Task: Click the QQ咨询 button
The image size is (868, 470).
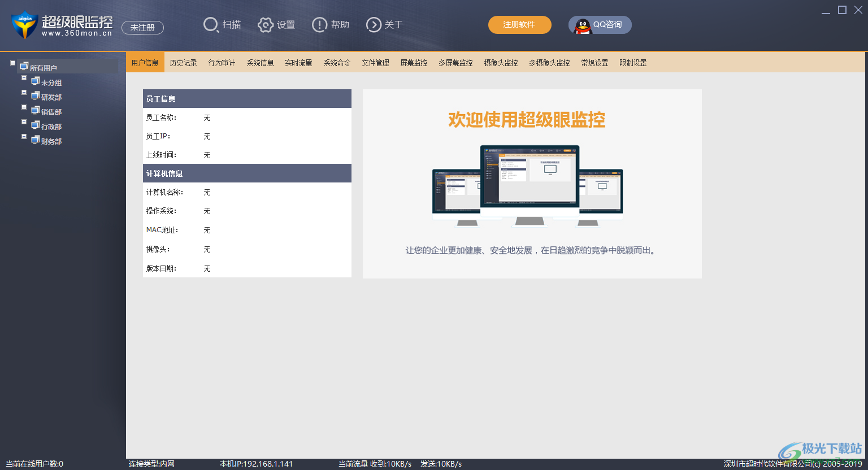Action: tap(600, 25)
